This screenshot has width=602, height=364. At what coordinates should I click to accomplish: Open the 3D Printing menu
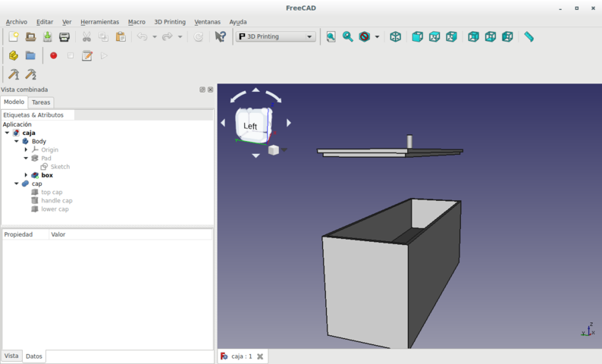tap(170, 22)
